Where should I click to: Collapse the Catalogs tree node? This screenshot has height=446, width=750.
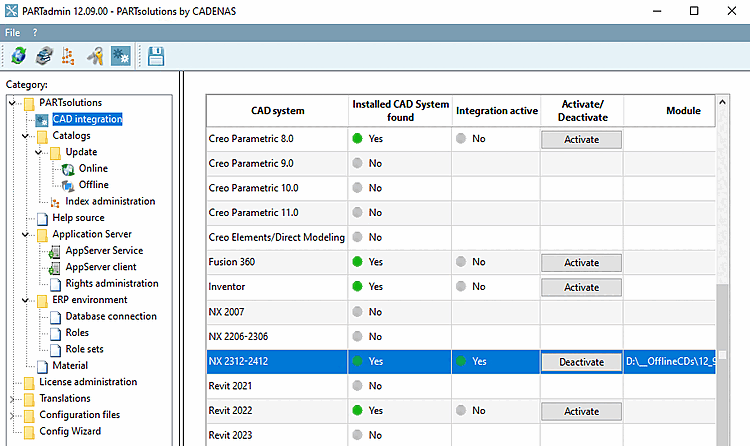[x=27, y=136]
